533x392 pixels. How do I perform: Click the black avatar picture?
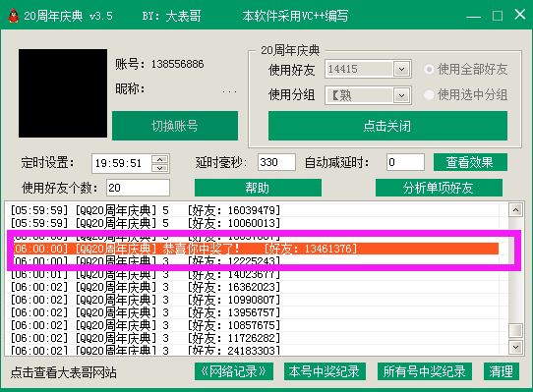[63, 93]
